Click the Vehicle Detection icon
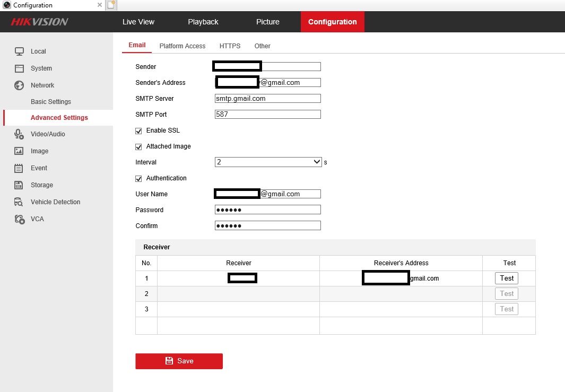The height and width of the screenshot is (392, 565). 20,202
